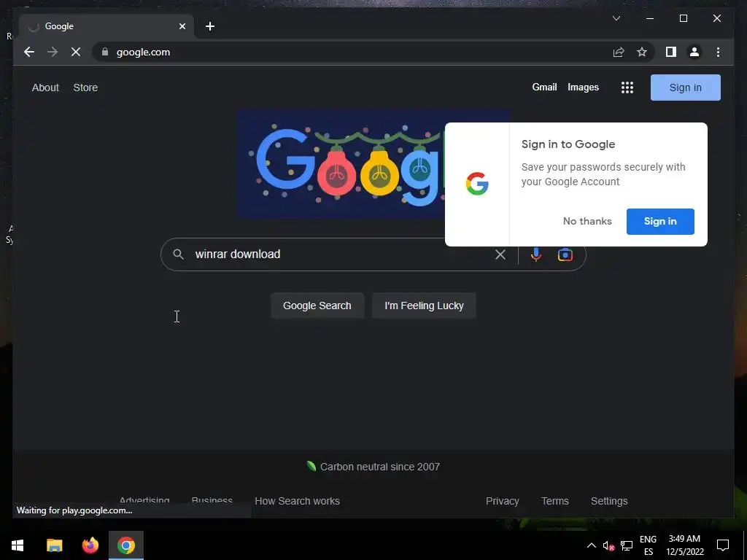Click the holiday Google doodle

pos(341,164)
